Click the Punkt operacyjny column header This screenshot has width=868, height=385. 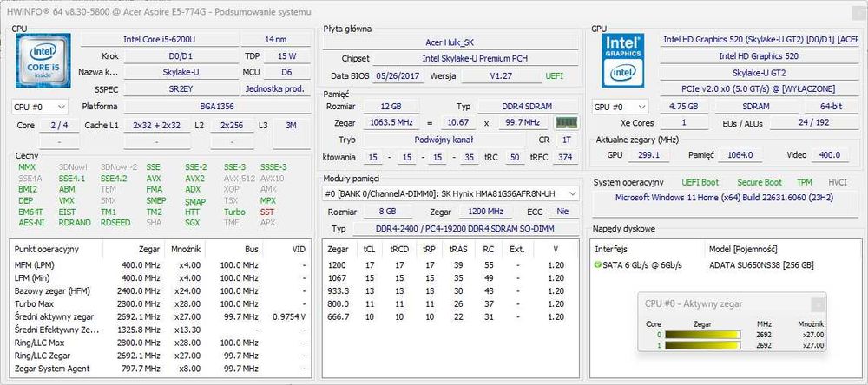point(47,249)
